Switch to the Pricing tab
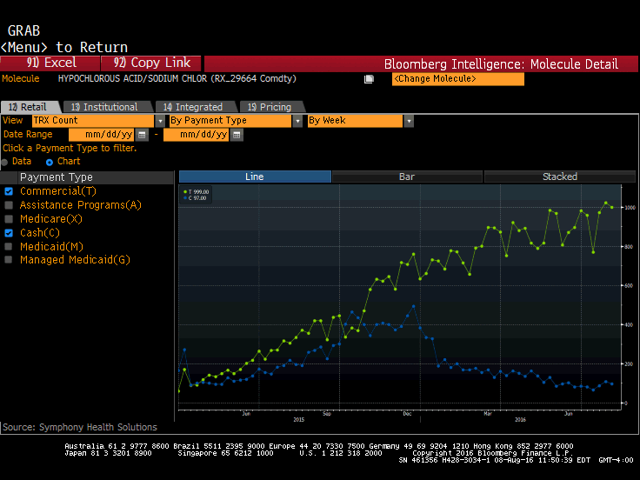 (x=271, y=107)
